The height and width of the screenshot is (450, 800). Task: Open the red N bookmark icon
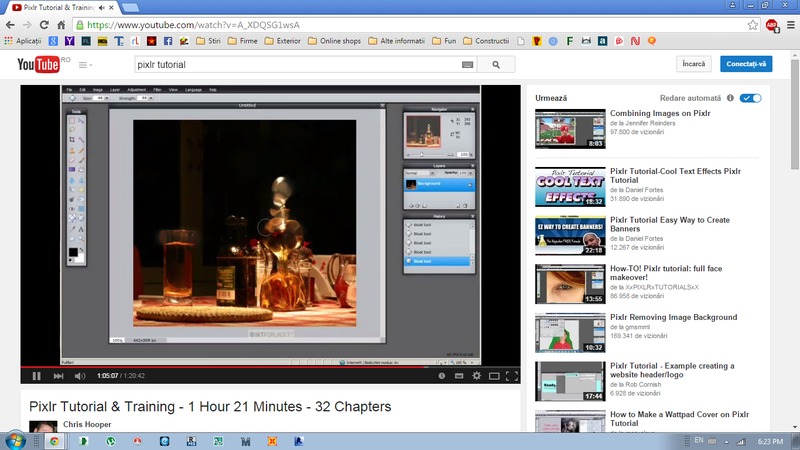click(635, 41)
